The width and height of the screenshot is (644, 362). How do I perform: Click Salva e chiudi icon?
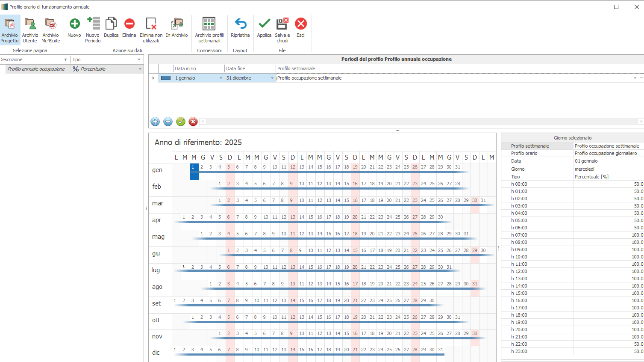282,24
